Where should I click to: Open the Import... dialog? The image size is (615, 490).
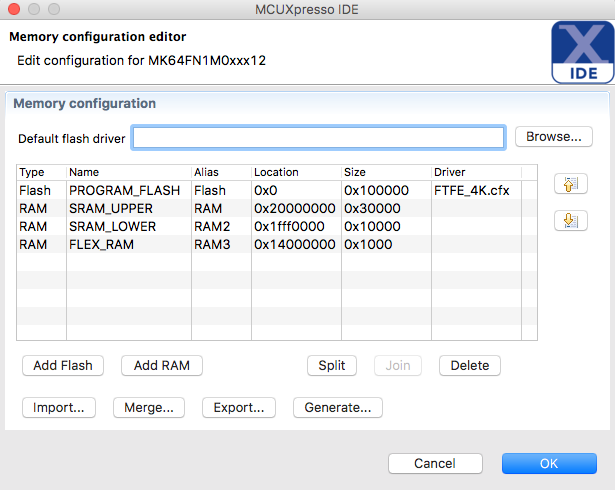59,407
